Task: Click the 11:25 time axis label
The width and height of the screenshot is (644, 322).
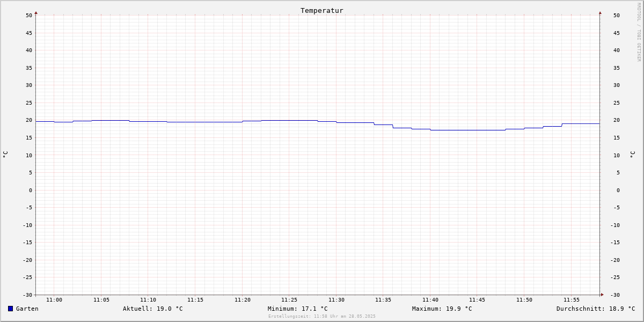Action: [x=289, y=300]
